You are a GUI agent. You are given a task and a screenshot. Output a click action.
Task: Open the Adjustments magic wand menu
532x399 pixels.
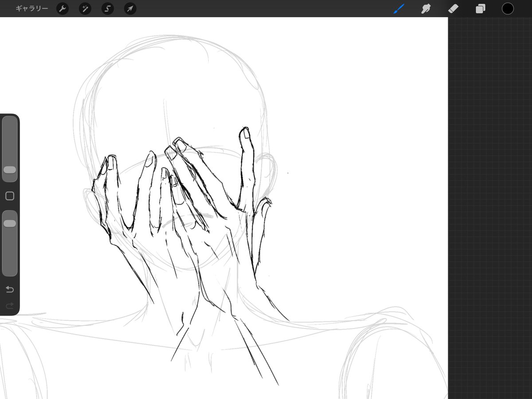pos(85,8)
